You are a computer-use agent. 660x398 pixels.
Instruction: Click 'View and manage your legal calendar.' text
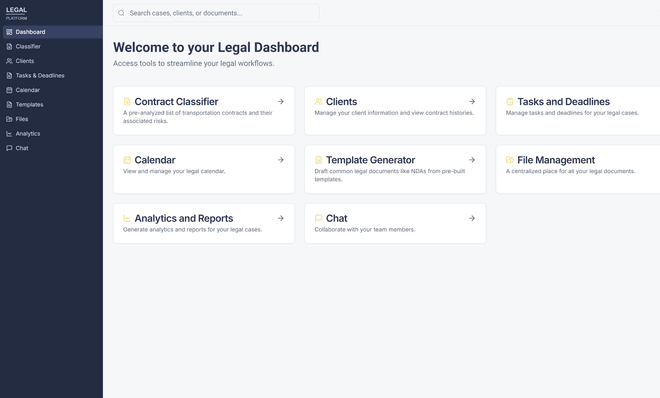click(174, 171)
